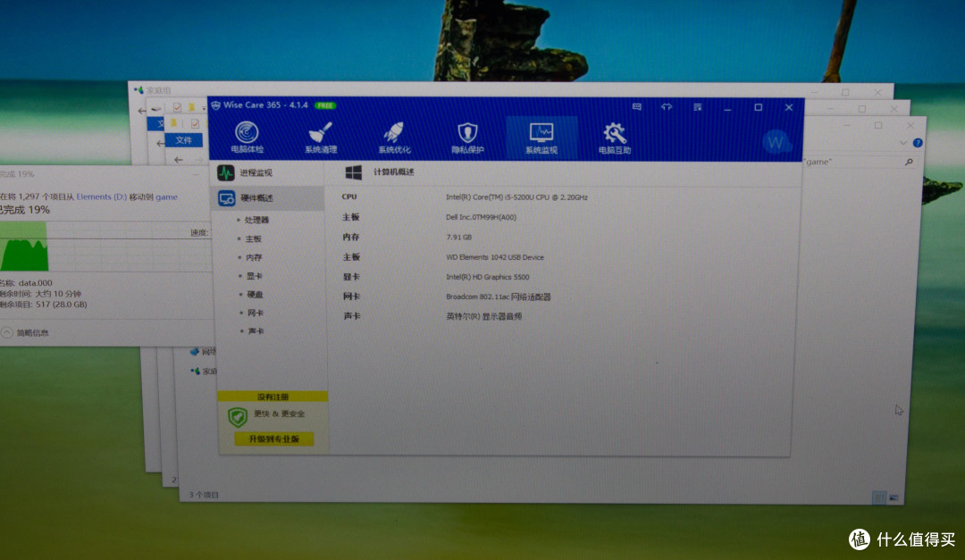The height and width of the screenshot is (560, 965).
Task: Select 内存 in hardware list
Action: 254,257
